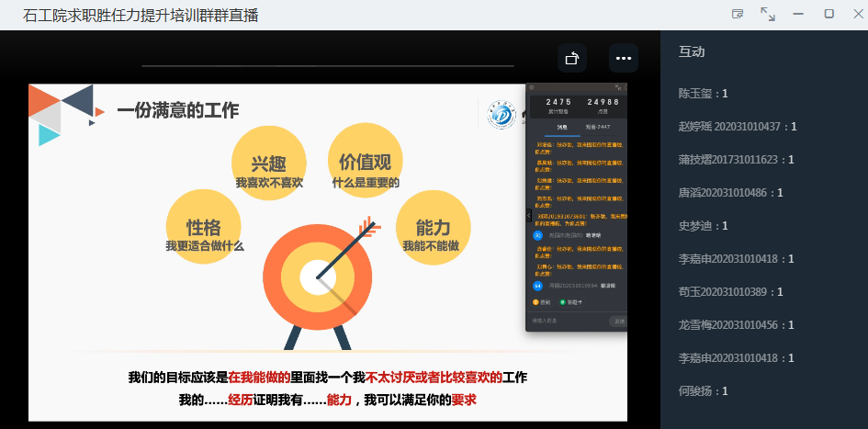
Task: Maximize the live stream window
Action: [829, 14]
